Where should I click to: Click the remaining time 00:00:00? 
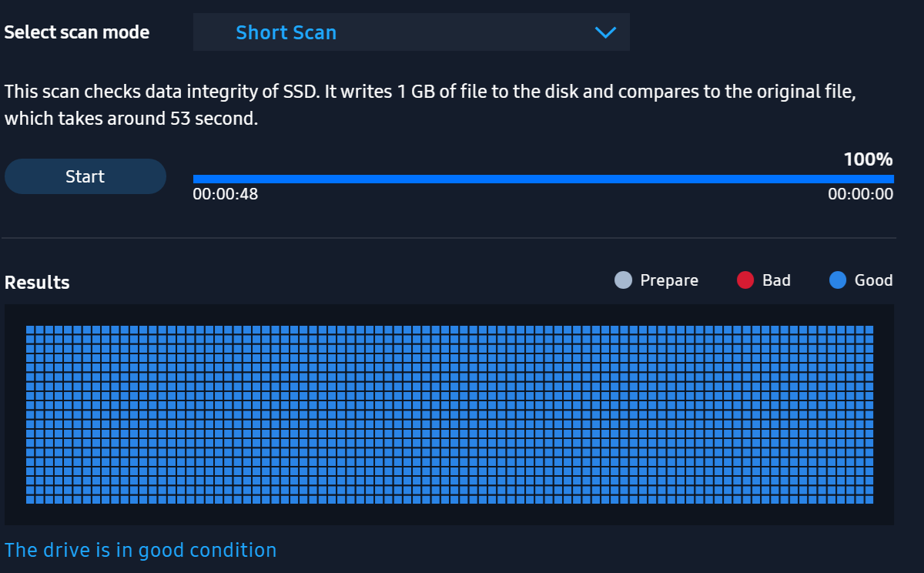pyautogui.click(x=860, y=194)
